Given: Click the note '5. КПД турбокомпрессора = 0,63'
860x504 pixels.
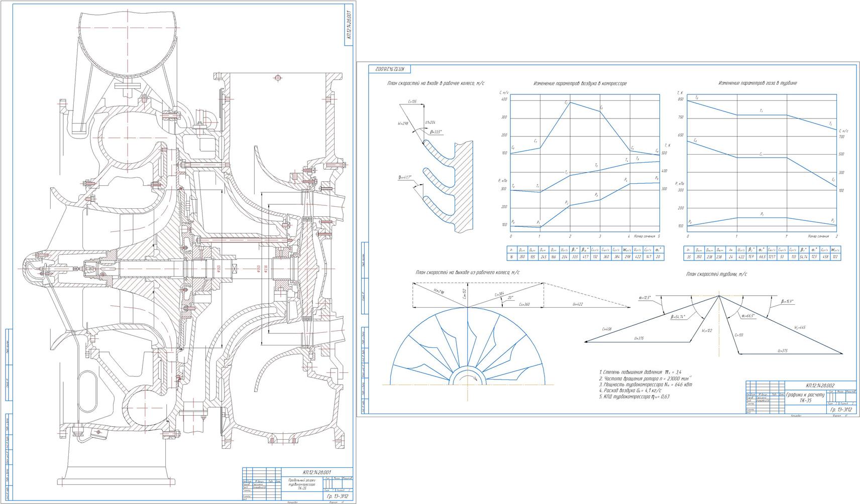Looking at the screenshot, I should click(x=634, y=397).
